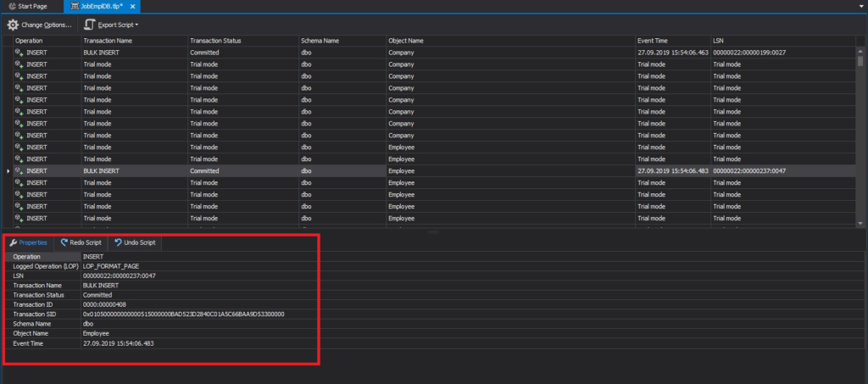Click current row indicator arrow beside Employee row
Image resolution: width=868 pixels, height=384 pixels.
[8, 171]
